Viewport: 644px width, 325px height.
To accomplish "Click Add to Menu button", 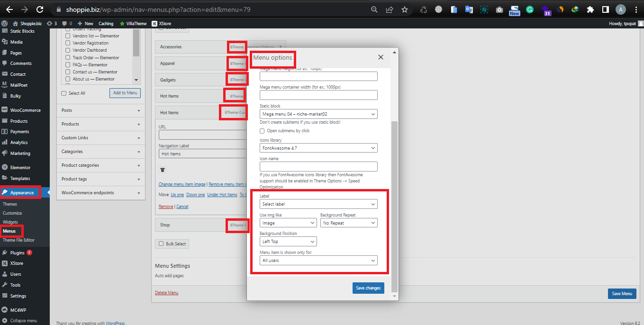I will click(x=125, y=93).
